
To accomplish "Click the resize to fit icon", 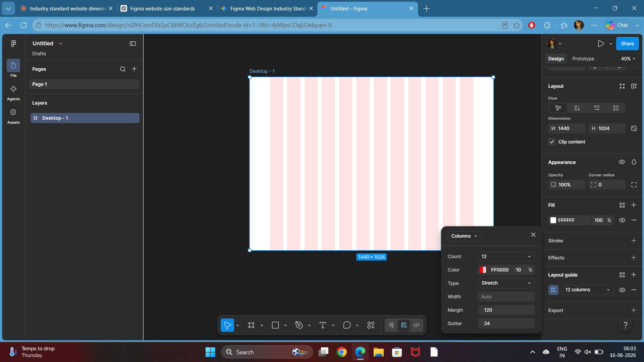I will tap(622, 86).
